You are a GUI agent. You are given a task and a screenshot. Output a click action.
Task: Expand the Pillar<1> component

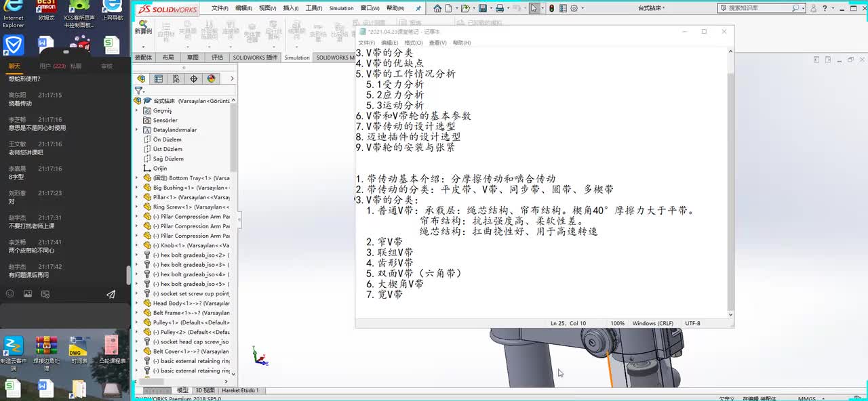click(137, 197)
